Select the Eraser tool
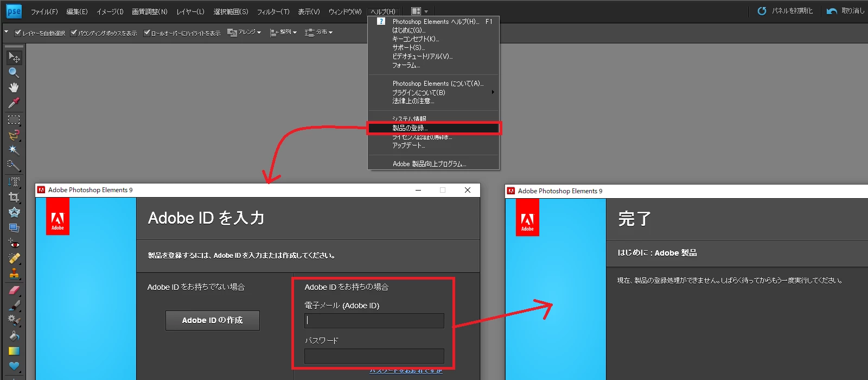This screenshot has height=380, width=868. tap(14, 290)
